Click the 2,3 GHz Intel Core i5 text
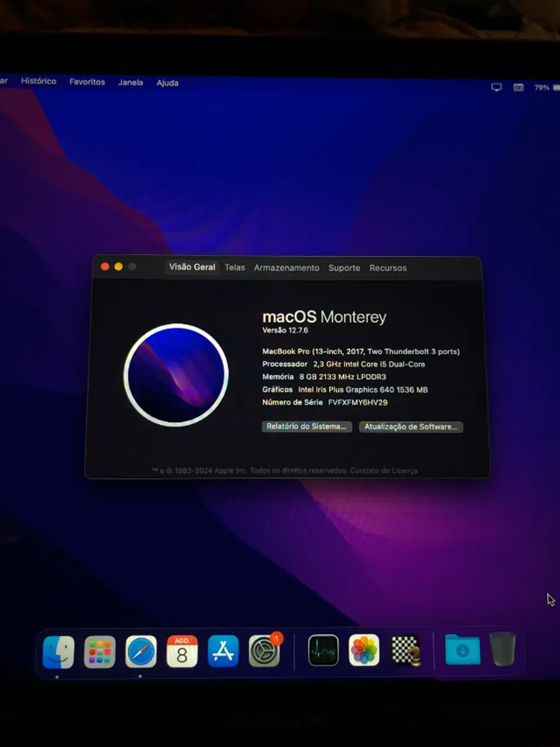This screenshot has height=747, width=560. click(369, 364)
